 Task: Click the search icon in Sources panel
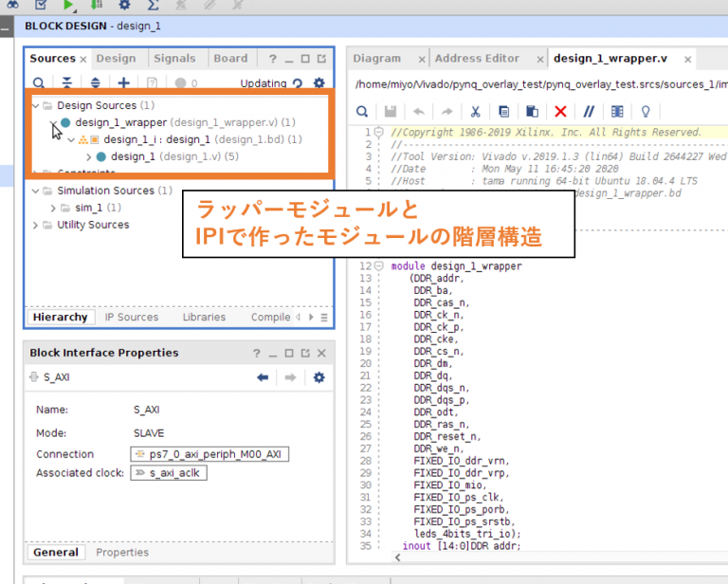point(41,83)
